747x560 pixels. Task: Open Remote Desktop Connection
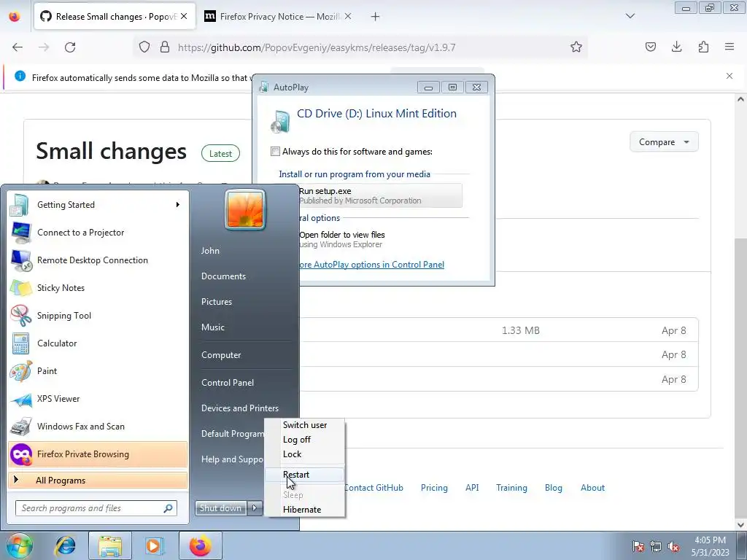(x=98, y=260)
